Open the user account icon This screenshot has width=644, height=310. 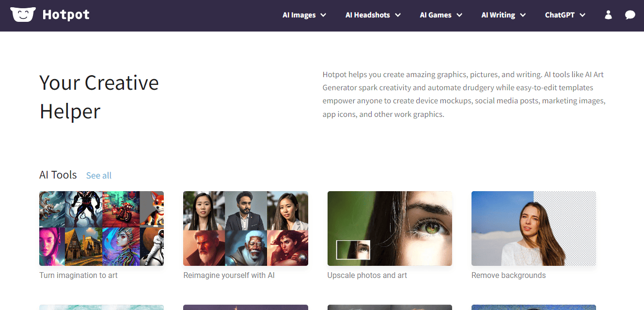tap(608, 15)
